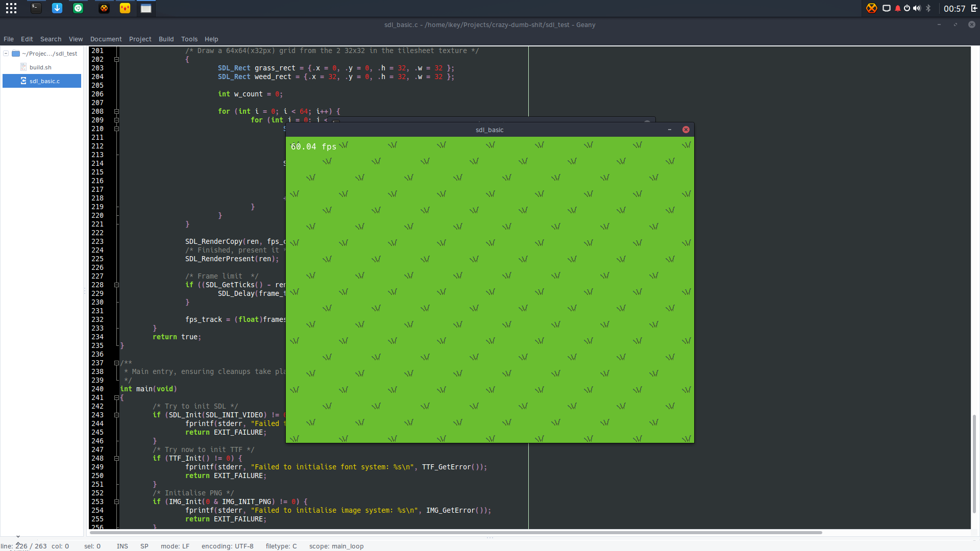Open the Help menu
The height and width of the screenshot is (551, 980).
click(211, 39)
